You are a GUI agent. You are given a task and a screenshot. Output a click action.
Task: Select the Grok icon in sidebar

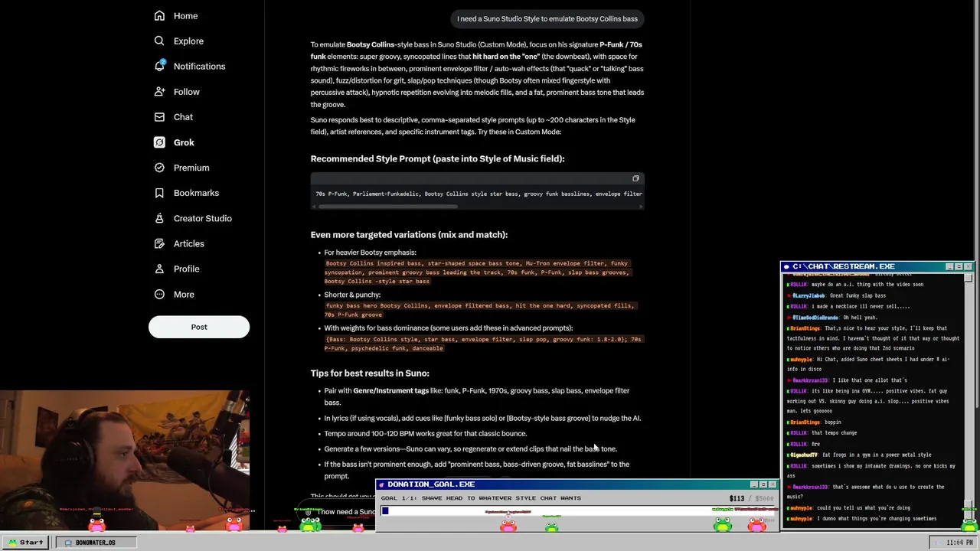point(159,142)
